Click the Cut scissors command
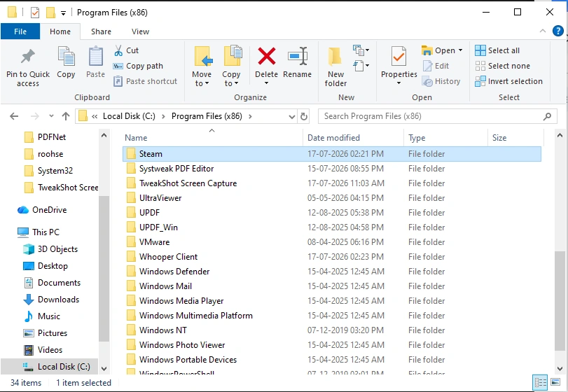Viewport: 568px width, 392px height. point(127,50)
